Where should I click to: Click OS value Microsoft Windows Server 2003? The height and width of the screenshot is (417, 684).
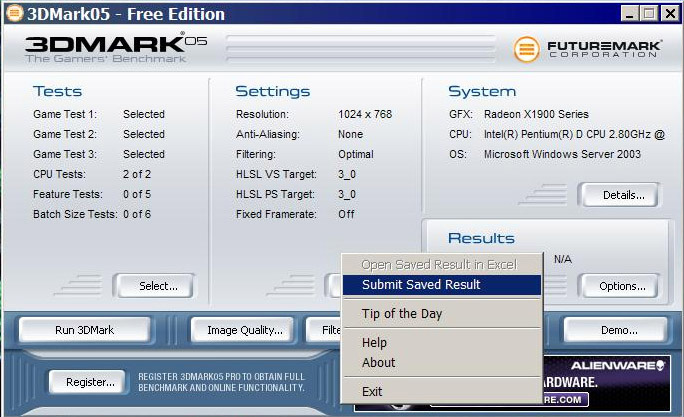(562, 154)
